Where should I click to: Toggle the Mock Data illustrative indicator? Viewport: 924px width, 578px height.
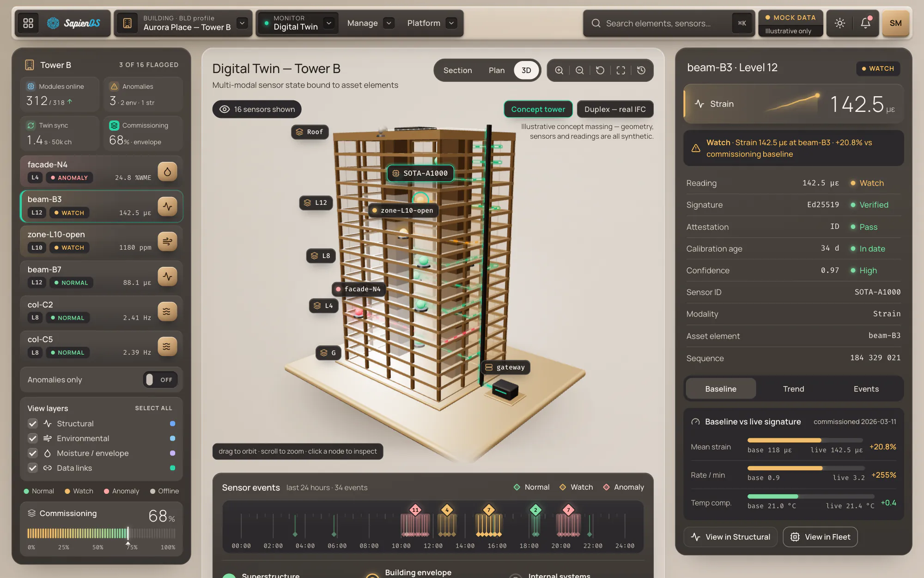tap(790, 23)
